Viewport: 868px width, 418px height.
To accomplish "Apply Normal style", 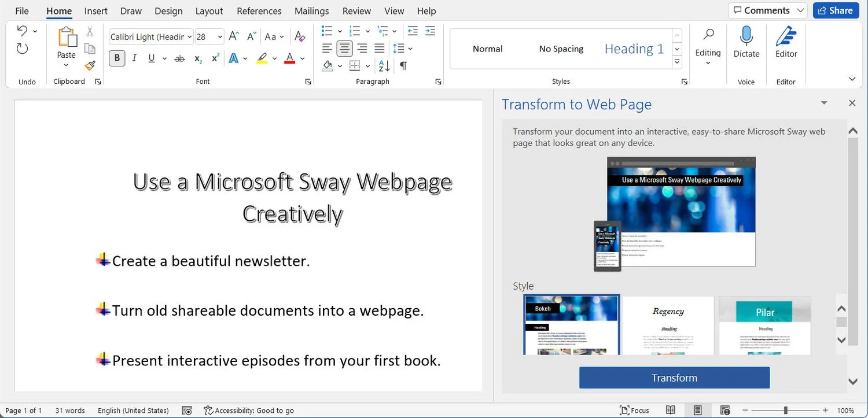I will pos(487,49).
